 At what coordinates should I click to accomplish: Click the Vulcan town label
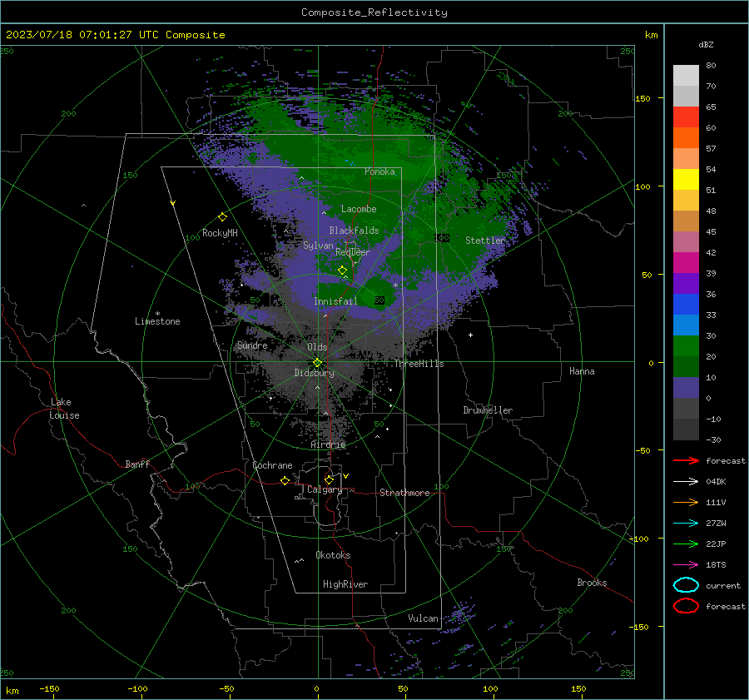423,618
